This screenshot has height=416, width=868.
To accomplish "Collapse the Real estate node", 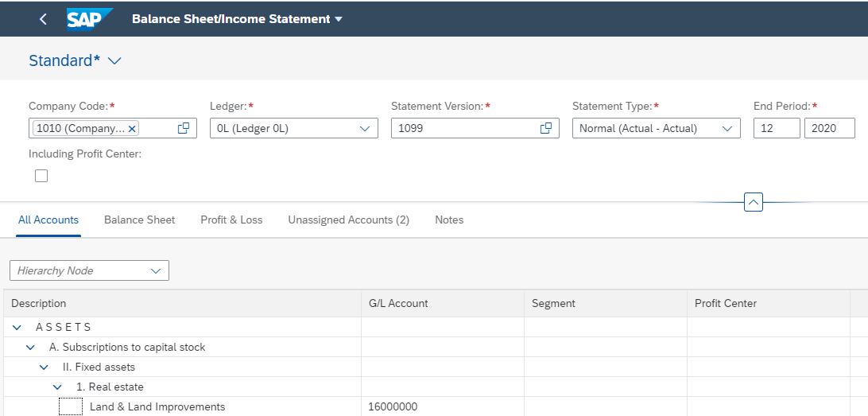I will click(57, 387).
